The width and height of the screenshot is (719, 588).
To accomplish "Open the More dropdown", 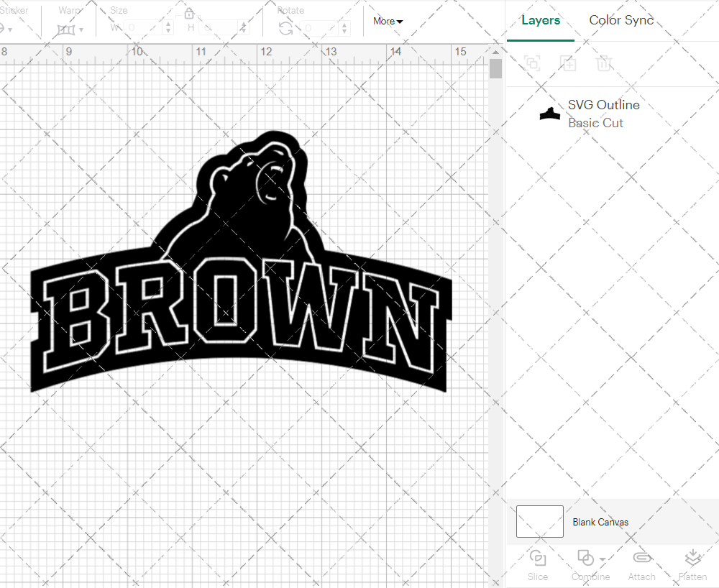I will click(388, 22).
